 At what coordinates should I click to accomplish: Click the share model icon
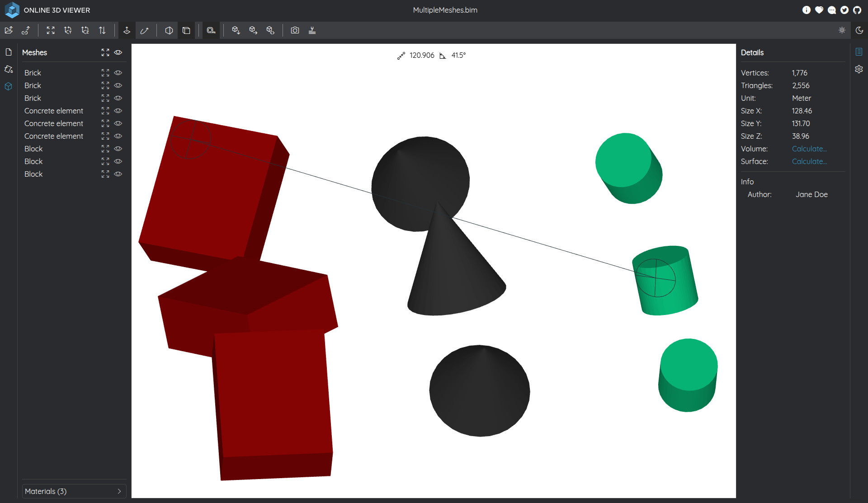click(x=270, y=30)
